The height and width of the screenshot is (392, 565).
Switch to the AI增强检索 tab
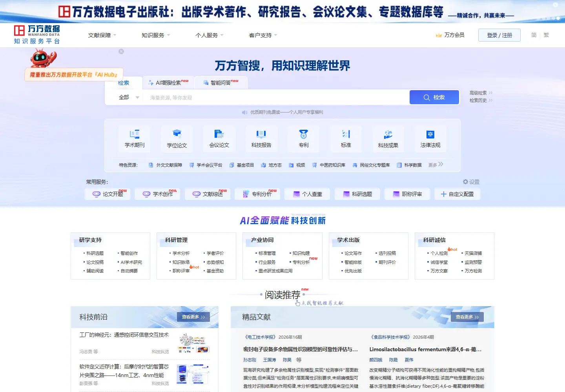pyautogui.click(x=168, y=83)
